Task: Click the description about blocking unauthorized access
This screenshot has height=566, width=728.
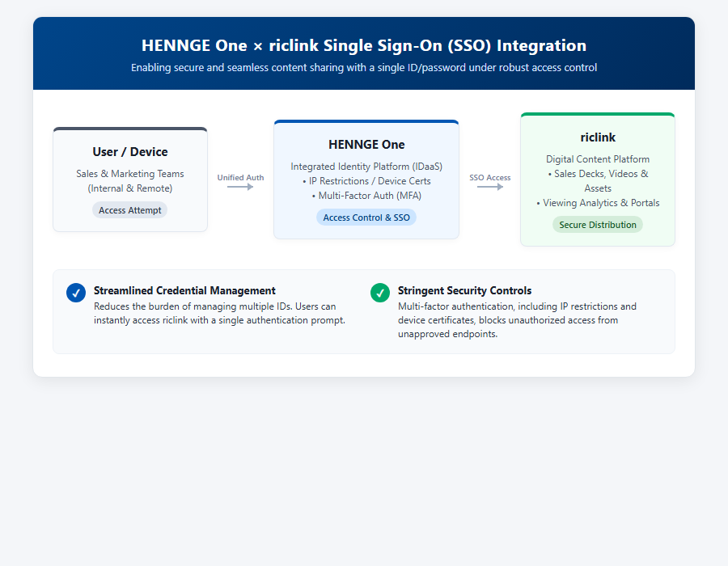Action: 517,320
